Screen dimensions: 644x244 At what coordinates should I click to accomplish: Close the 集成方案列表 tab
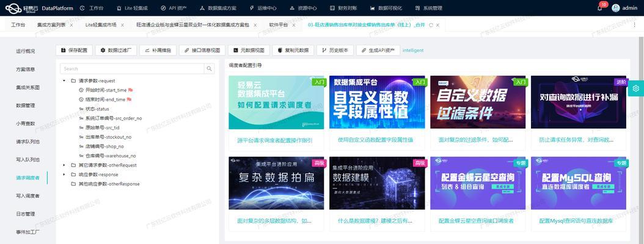71,25
